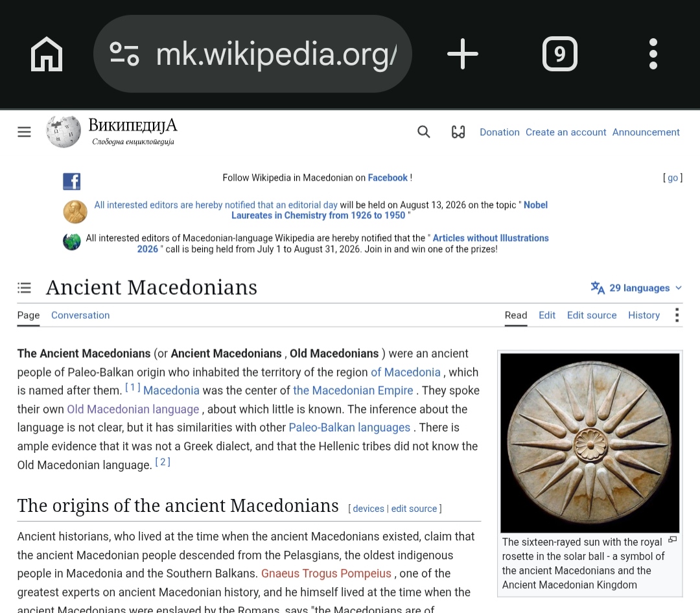This screenshot has width=700, height=613.
Task: Open the Wikipedia main hamburger menu
Action: [24, 132]
